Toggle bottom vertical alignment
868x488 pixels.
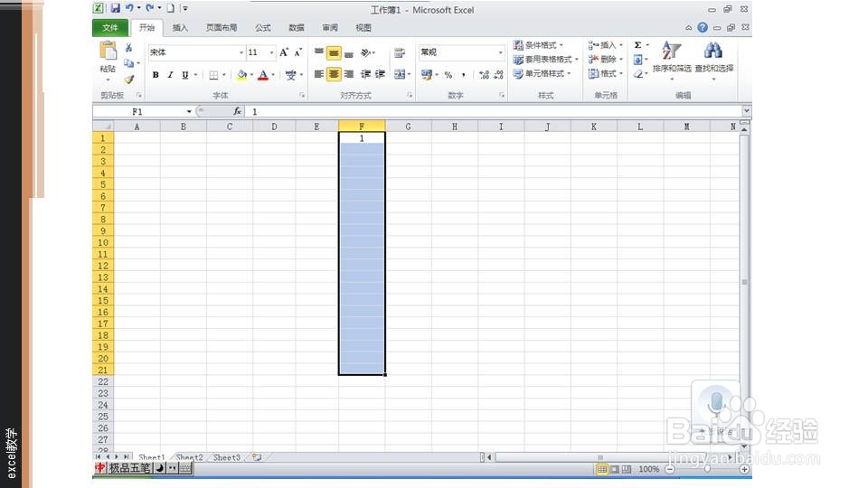(349, 52)
